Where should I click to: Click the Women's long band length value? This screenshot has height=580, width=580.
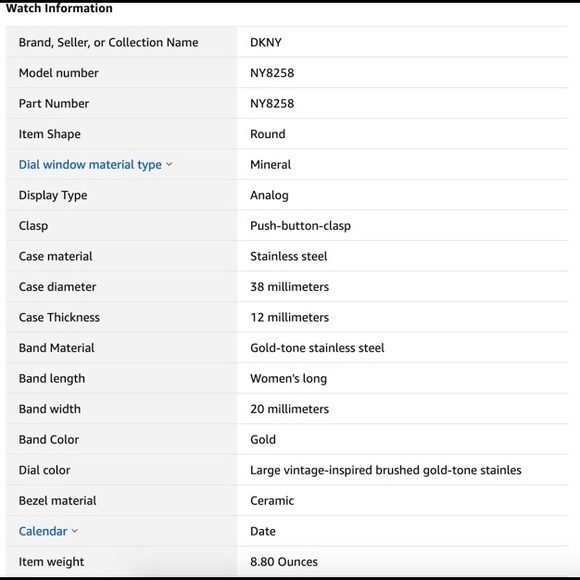[289, 378]
